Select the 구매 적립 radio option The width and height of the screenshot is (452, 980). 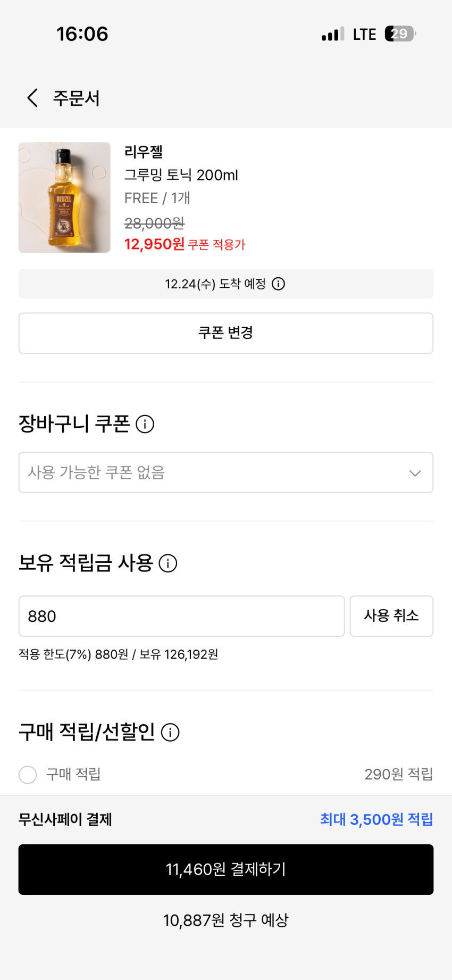(x=28, y=774)
